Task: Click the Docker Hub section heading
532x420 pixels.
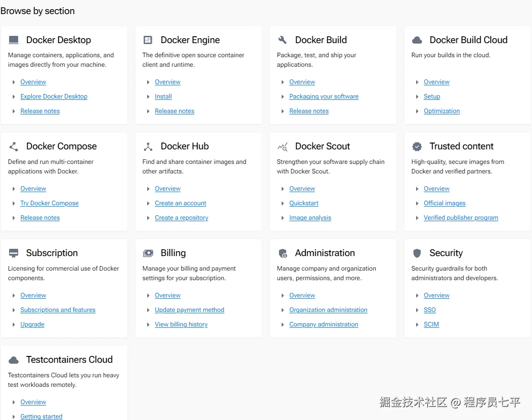Action: pyautogui.click(x=184, y=146)
